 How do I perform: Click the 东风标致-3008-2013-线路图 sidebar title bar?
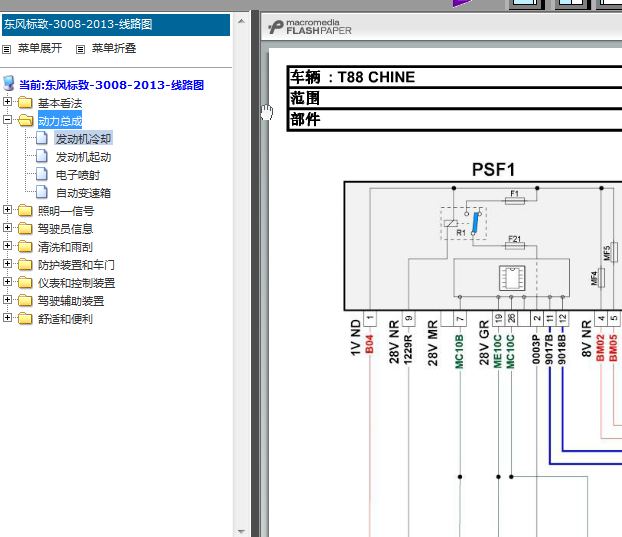click(x=116, y=25)
